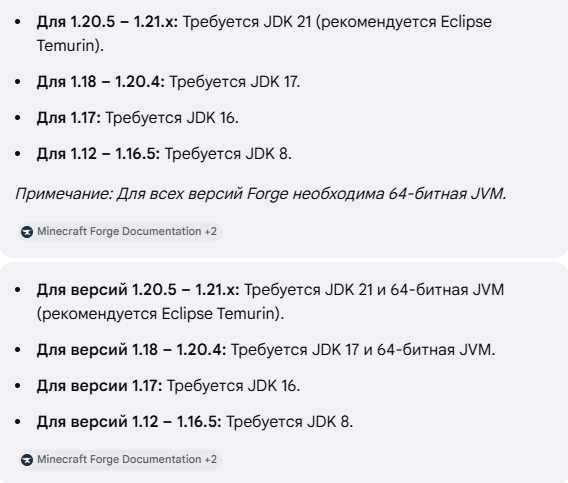This screenshot has height=483, width=568.
Task: Click the bold heading 'Для 1.17:'
Action: [x=68, y=118]
